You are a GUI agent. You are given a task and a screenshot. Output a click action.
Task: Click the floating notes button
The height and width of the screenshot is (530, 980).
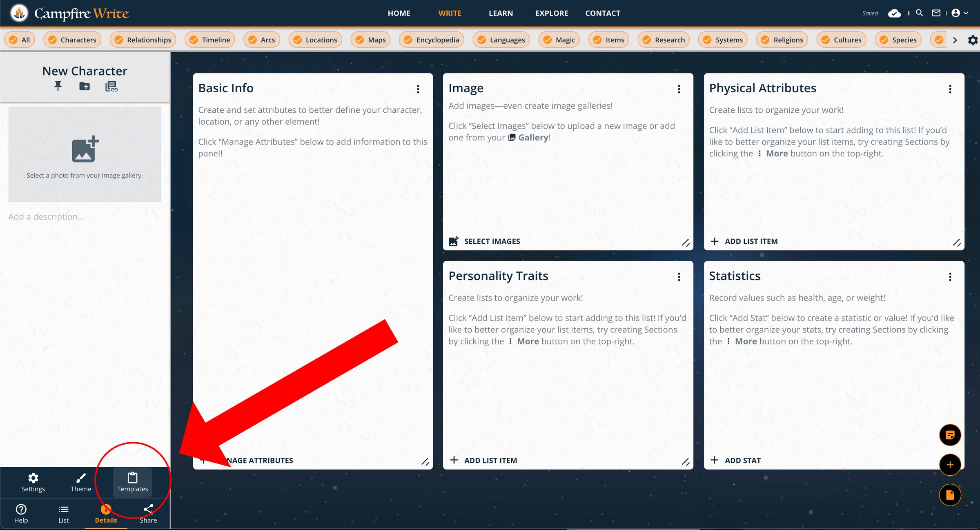950,435
